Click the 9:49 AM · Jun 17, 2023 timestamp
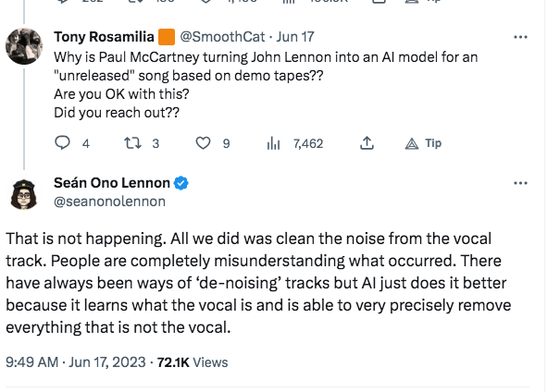Viewport: 560px width, 392px height. tap(76, 362)
